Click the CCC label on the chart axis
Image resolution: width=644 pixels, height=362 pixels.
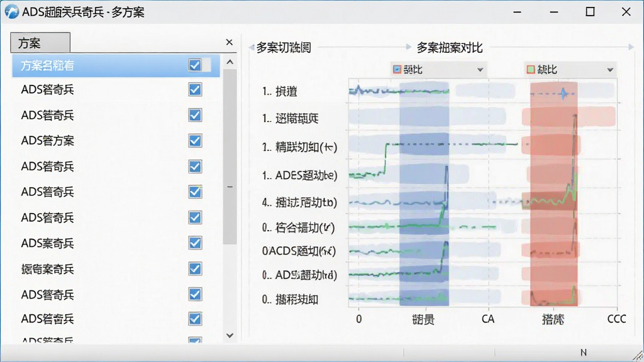(x=616, y=319)
